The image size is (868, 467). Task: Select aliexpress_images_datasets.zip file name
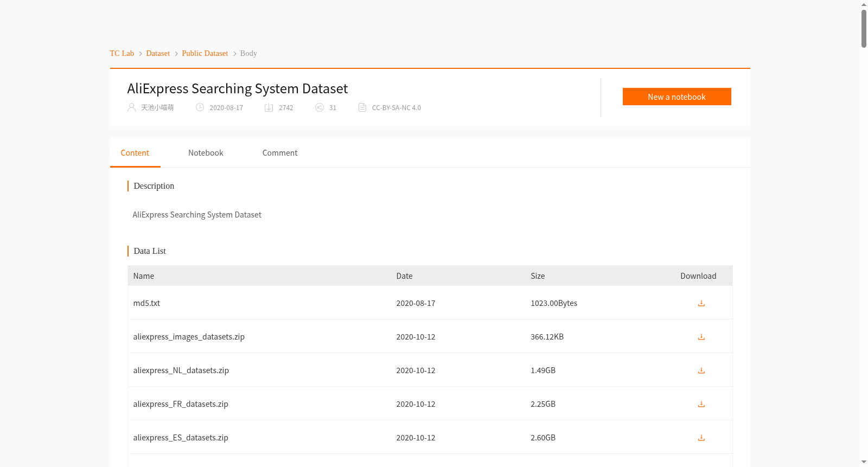[x=189, y=337]
